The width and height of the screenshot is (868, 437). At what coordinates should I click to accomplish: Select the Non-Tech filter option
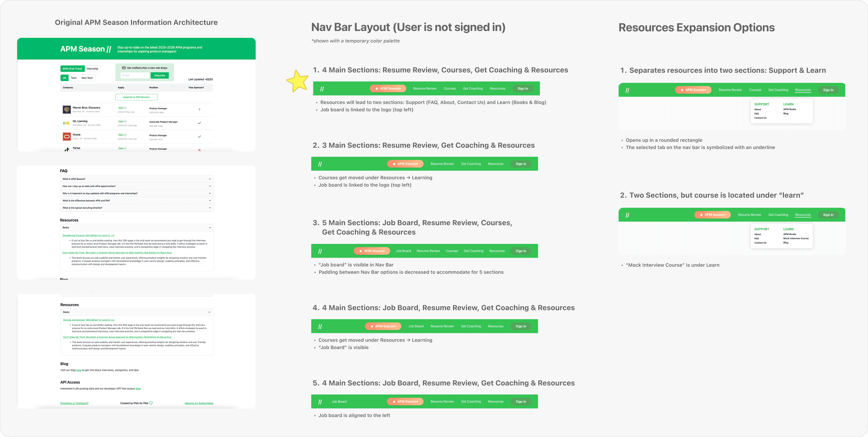(87, 78)
